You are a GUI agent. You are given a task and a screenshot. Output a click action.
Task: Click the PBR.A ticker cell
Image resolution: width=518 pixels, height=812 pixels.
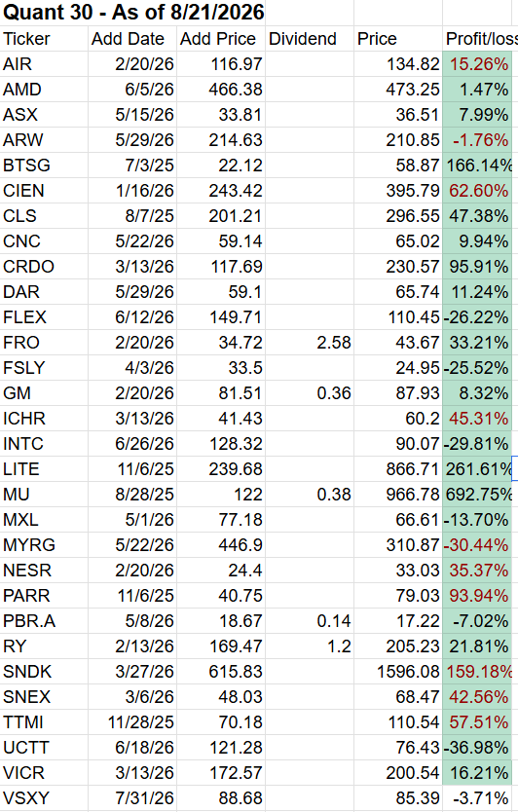tap(44, 620)
